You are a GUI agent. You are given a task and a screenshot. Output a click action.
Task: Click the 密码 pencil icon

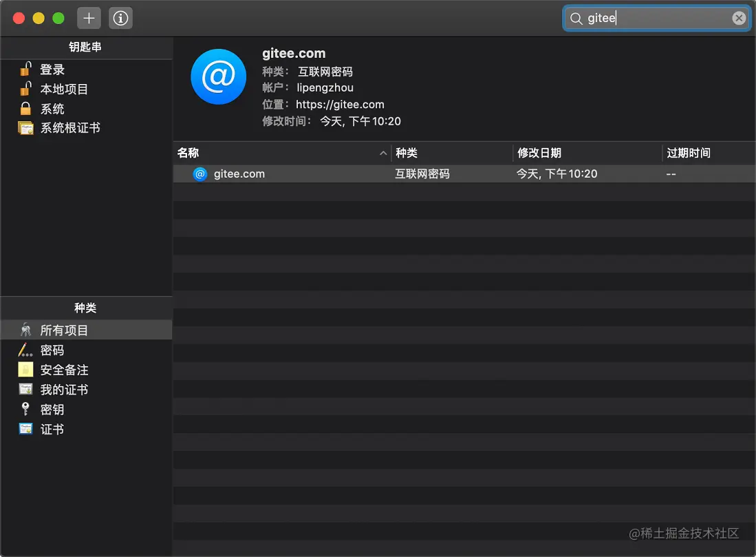click(x=25, y=350)
